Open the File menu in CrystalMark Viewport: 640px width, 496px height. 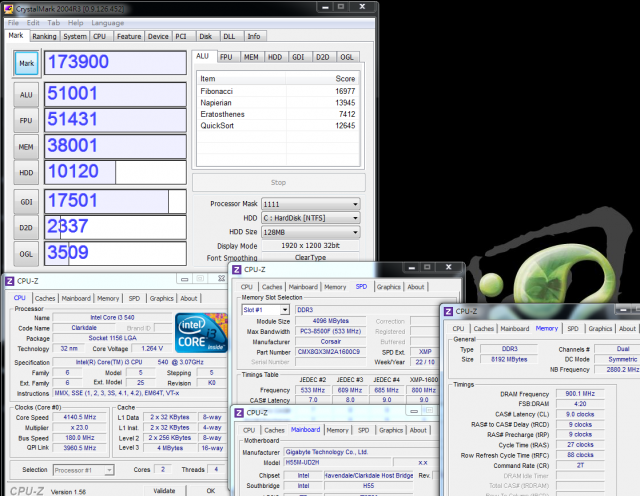(x=13, y=23)
